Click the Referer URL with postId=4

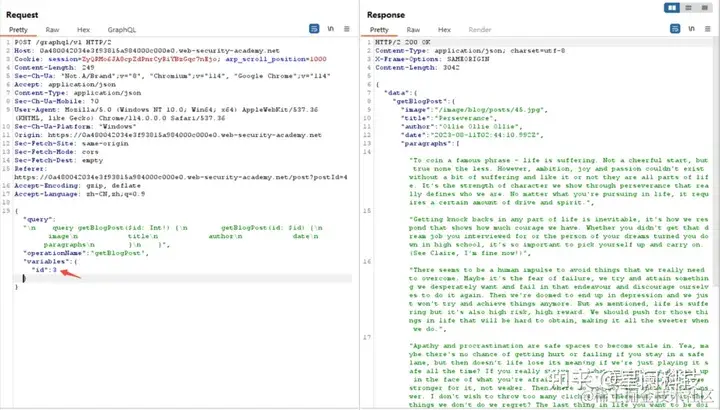point(180,177)
